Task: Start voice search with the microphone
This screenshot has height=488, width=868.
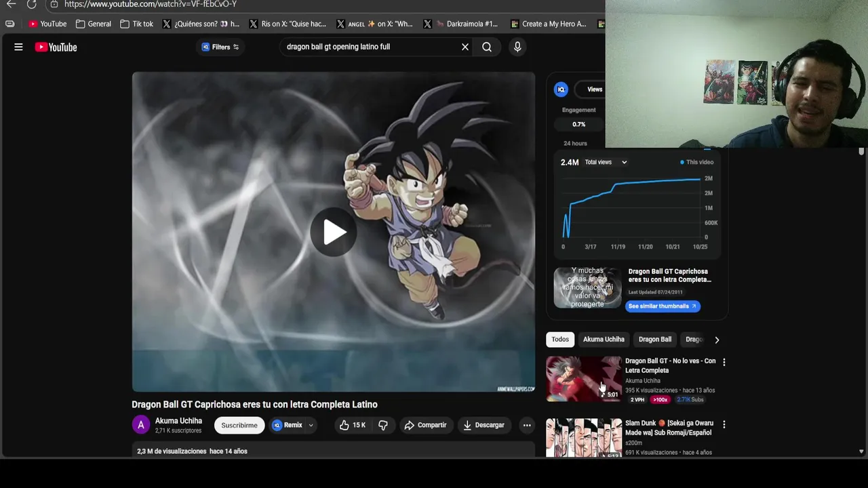Action: point(517,47)
